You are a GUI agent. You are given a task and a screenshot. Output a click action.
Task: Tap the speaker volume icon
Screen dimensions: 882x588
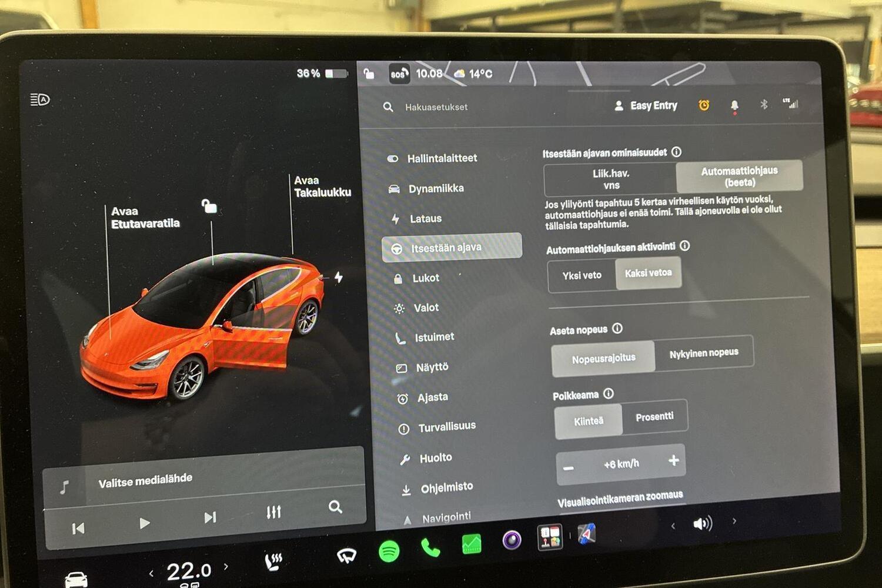point(702,523)
